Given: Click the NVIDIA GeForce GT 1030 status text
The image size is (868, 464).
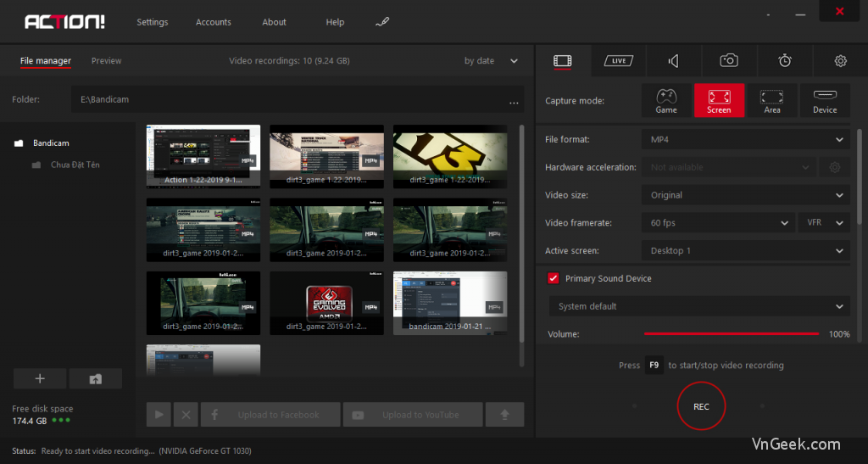Looking at the screenshot, I should (205, 450).
